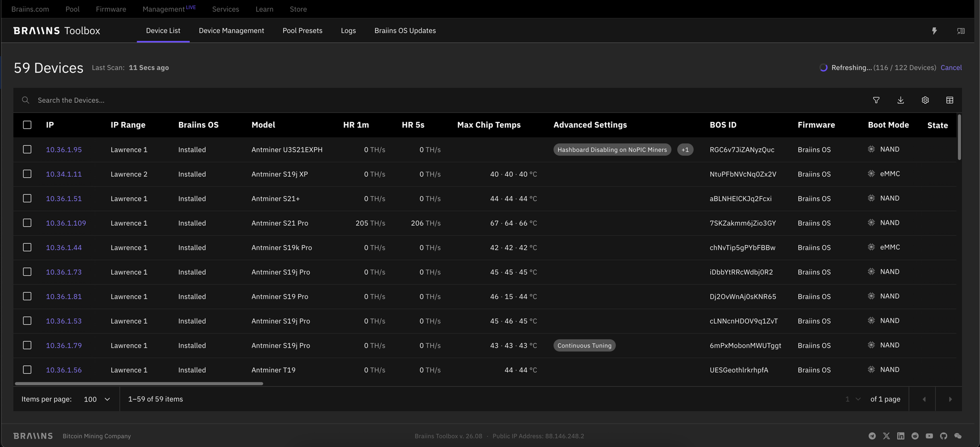Sort by the HR 1m column header
The width and height of the screenshot is (980, 447).
[x=356, y=125]
